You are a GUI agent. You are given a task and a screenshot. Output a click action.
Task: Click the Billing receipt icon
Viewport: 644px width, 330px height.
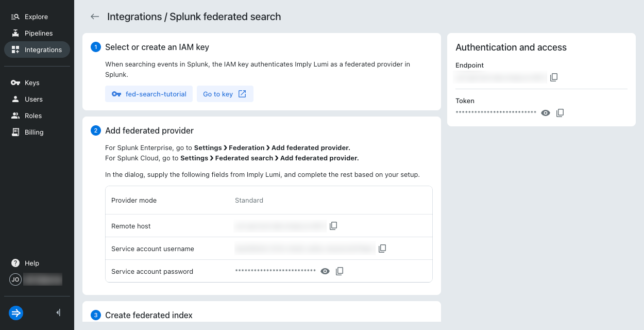(15, 132)
